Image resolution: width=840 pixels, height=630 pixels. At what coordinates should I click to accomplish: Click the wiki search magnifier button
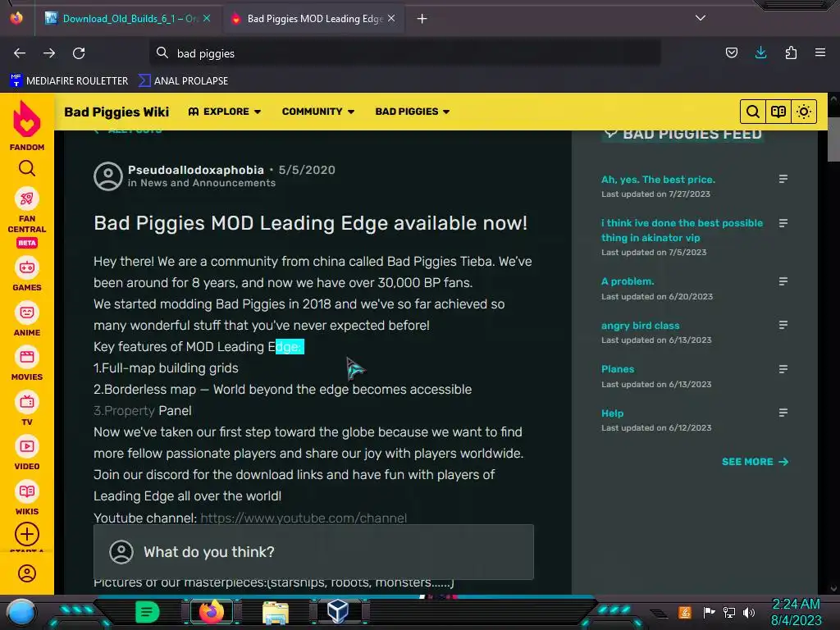coord(753,112)
